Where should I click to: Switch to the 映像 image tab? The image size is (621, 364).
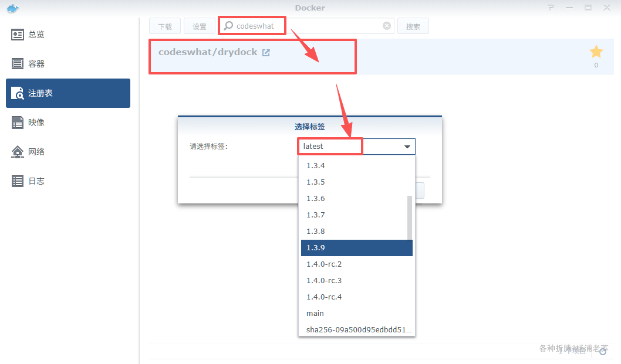click(68, 123)
